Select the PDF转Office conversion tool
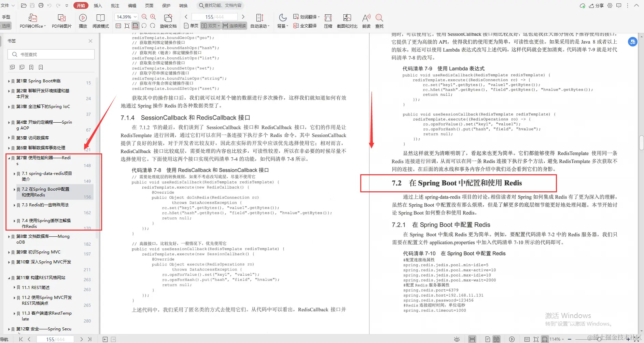The height and width of the screenshot is (343, 644). (32, 20)
